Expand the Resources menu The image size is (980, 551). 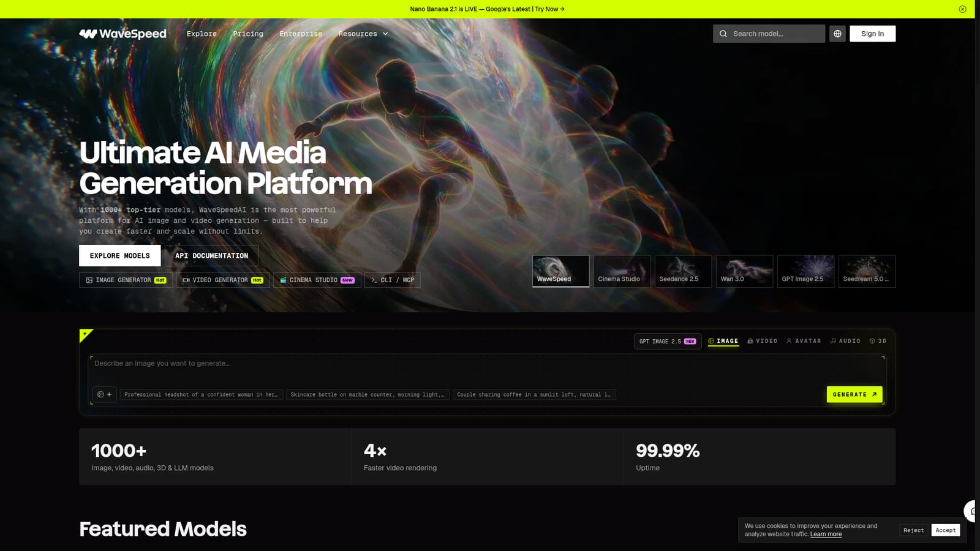click(363, 34)
